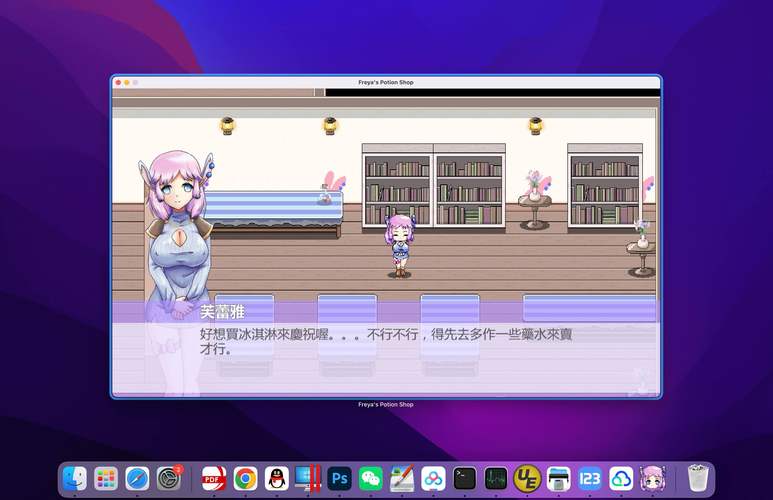Click the dialogue text to advance
This screenshot has width=773, height=500.
(386, 341)
